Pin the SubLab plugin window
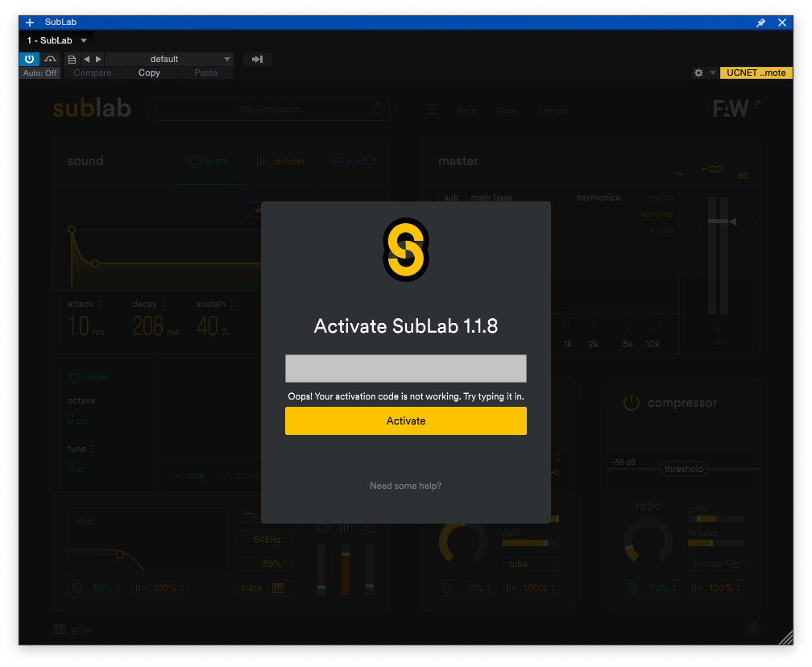812x667 pixels. 760,23
